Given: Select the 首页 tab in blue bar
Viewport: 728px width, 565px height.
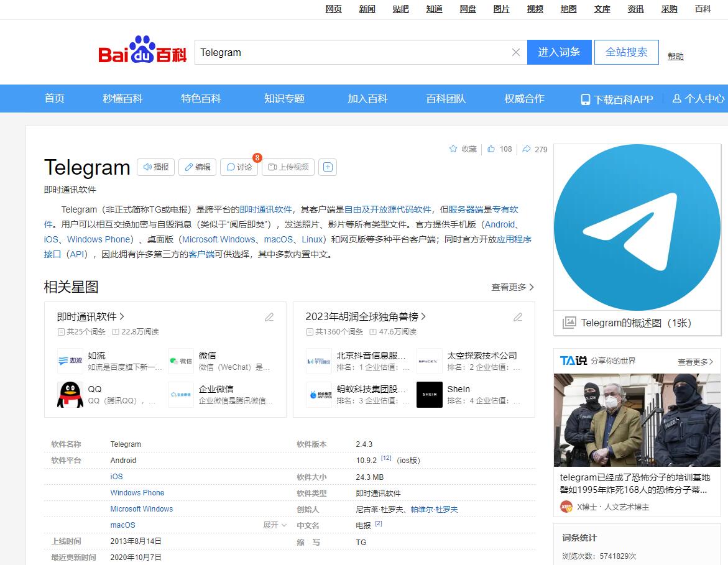Looking at the screenshot, I should click(x=54, y=98).
